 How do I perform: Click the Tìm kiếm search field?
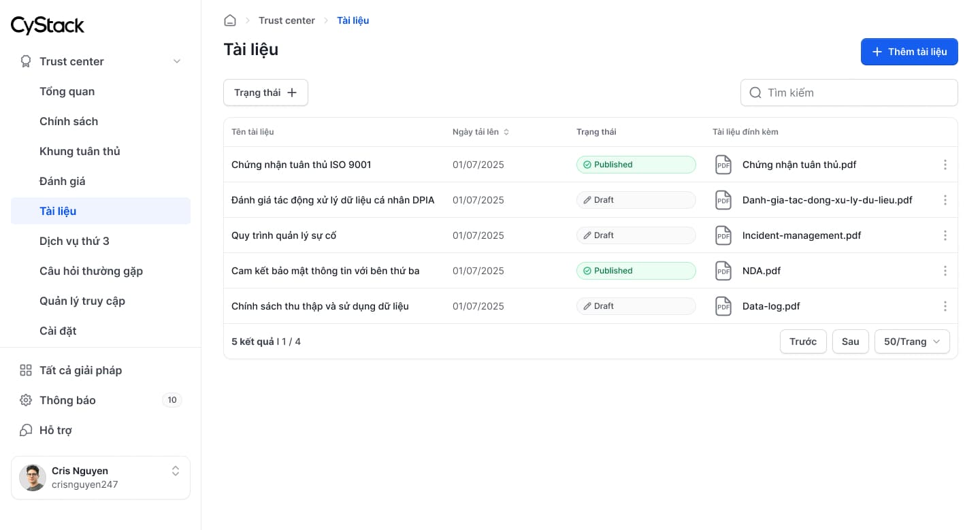coord(849,93)
